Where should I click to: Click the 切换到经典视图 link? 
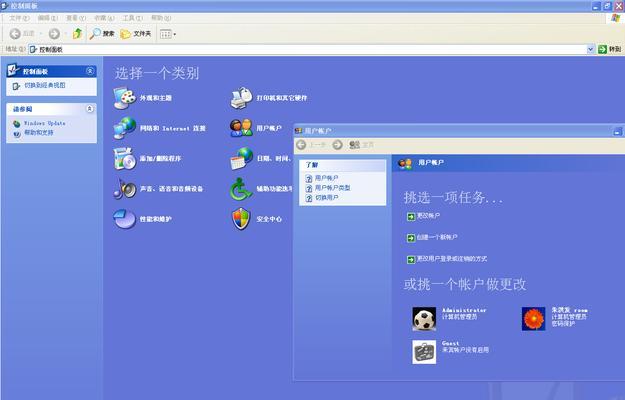pos(45,85)
